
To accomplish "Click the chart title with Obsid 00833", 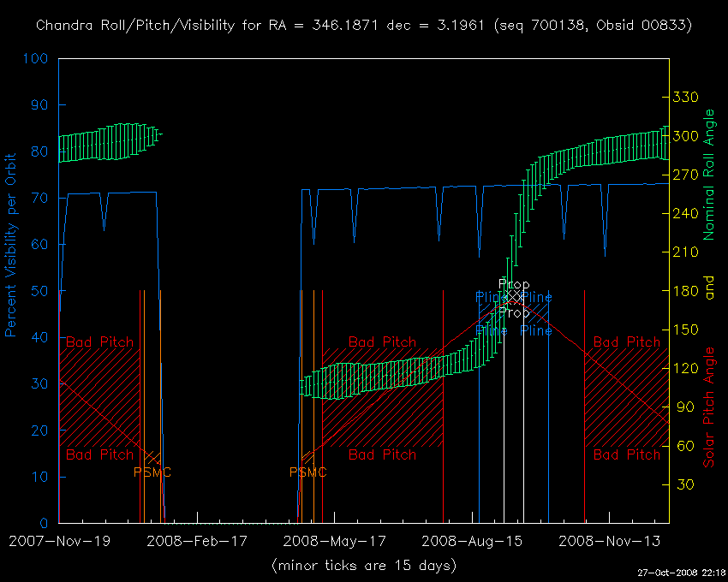I will [363, 26].
